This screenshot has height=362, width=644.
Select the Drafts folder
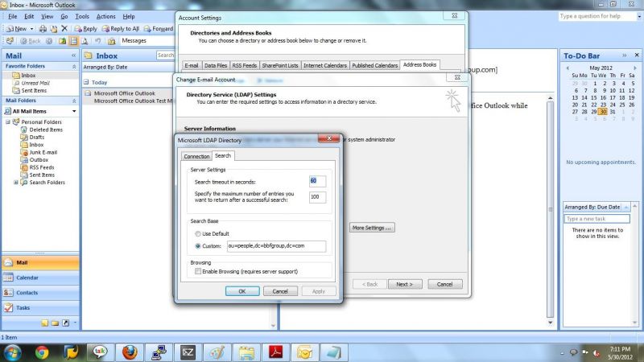click(36, 137)
